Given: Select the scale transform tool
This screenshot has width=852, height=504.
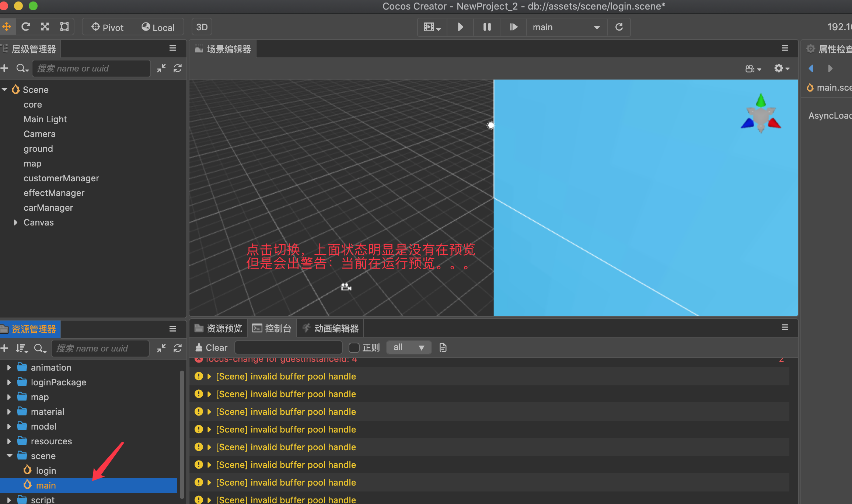Looking at the screenshot, I should [45, 27].
